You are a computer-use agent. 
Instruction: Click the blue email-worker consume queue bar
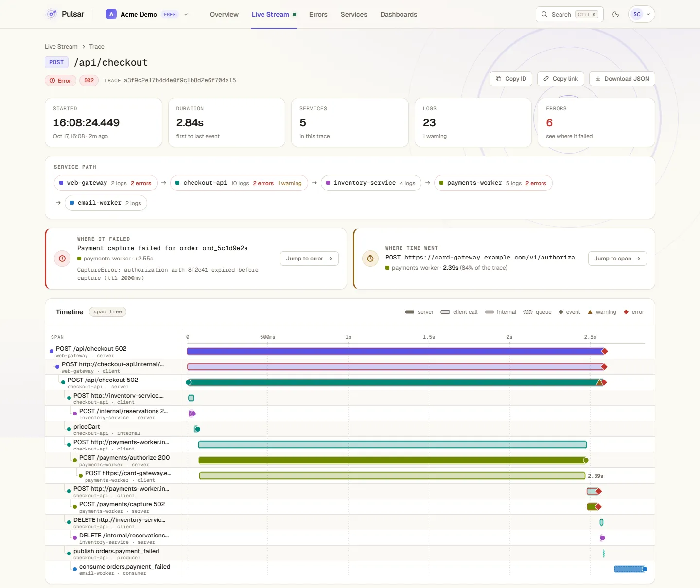tap(630, 569)
